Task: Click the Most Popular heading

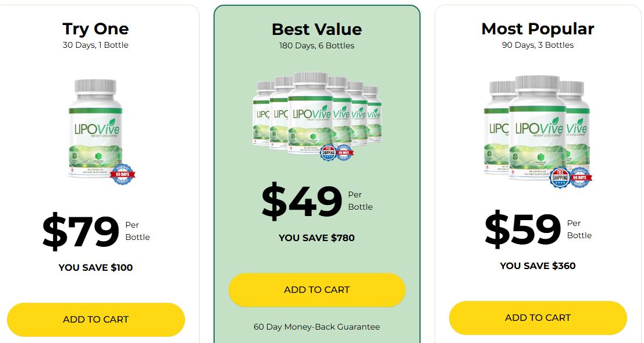Action: 538,29
